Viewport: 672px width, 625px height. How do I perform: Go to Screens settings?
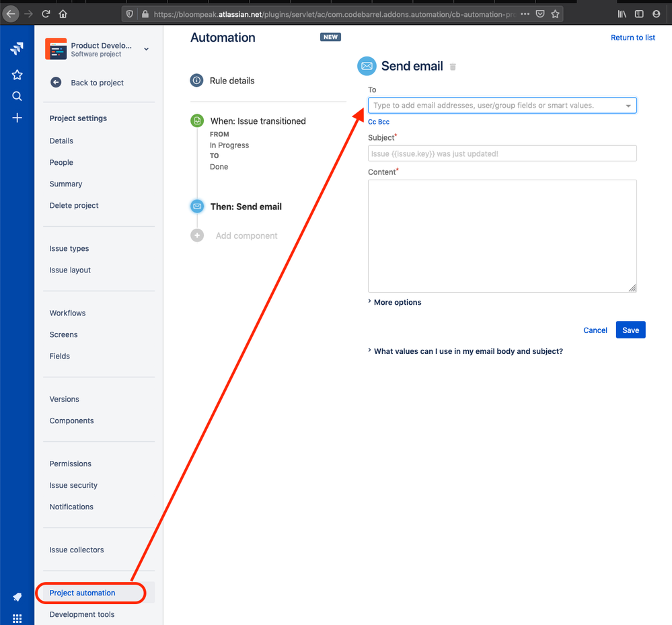(63, 334)
